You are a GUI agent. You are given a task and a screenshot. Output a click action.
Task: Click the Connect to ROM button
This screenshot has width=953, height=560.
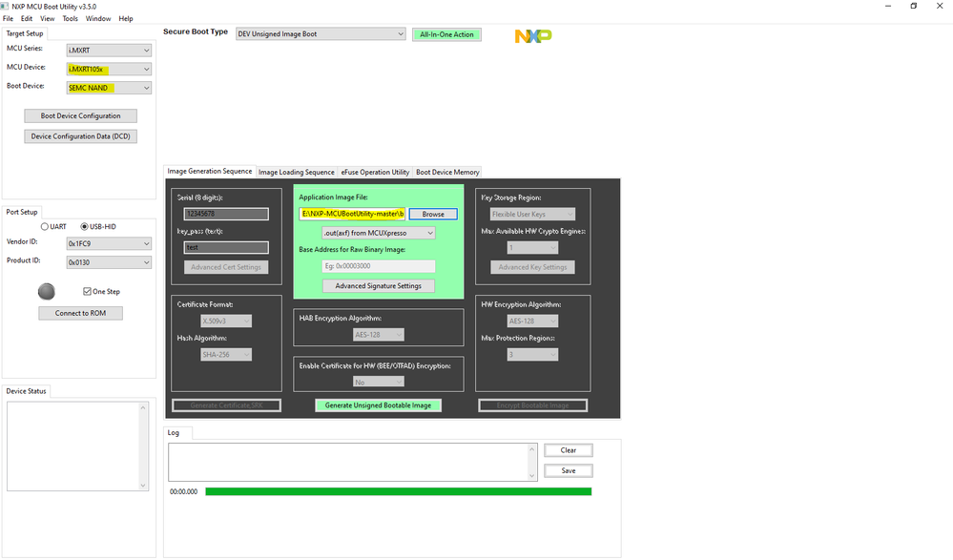click(81, 313)
